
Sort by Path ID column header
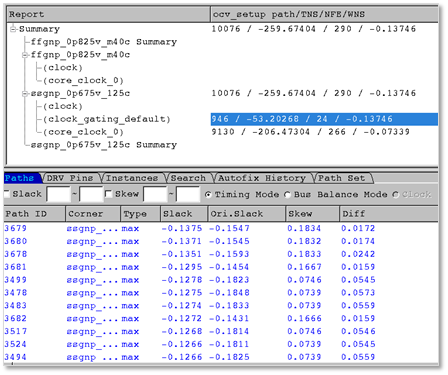35,214
